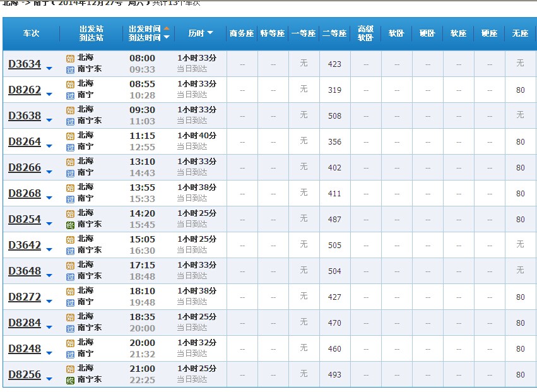Click the 过 pass-station badge next to D8262's 南宁

coord(69,95)
